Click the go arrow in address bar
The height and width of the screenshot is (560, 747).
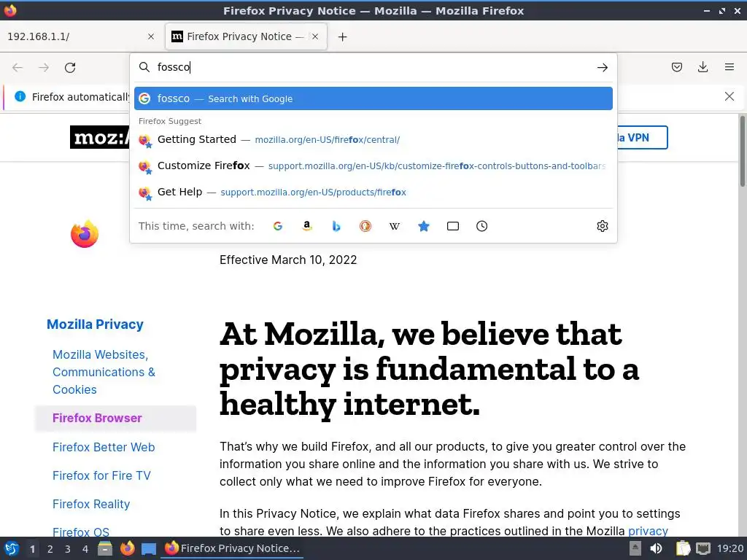602,68
